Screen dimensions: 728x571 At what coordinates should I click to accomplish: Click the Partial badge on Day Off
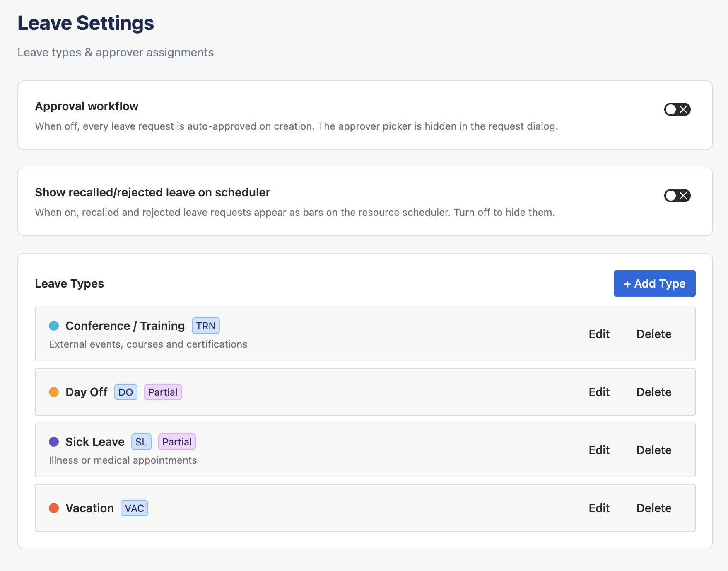(163, 392)
